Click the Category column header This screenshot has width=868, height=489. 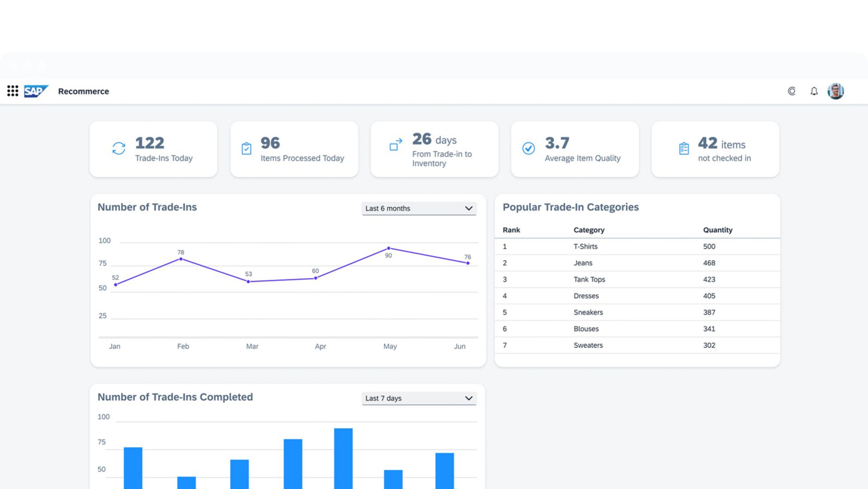589,230
